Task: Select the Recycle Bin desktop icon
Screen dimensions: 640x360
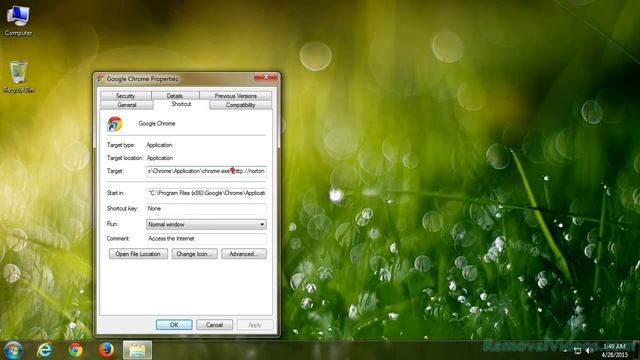Action: 18,77
